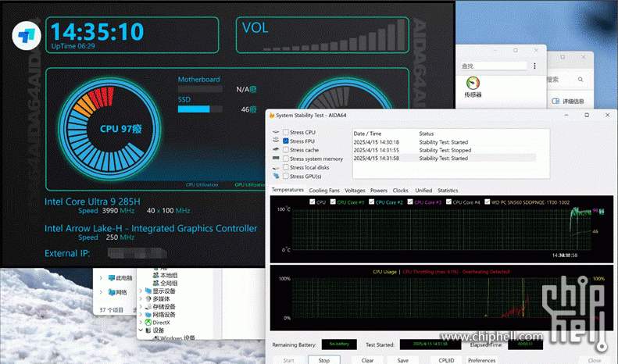Screen dimensions: 618x364
Task: Enable the Stress CPU checkbox
Action: [286, 132]
